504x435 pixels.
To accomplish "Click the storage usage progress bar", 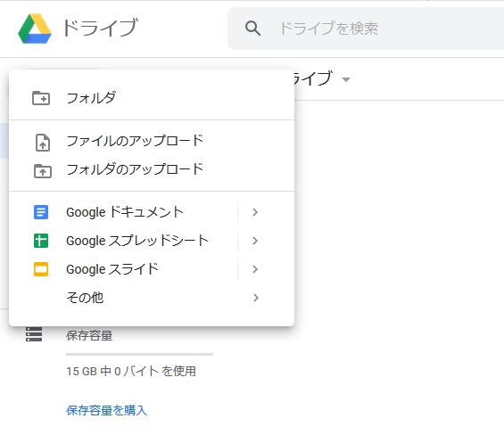I will click(139, 355).
